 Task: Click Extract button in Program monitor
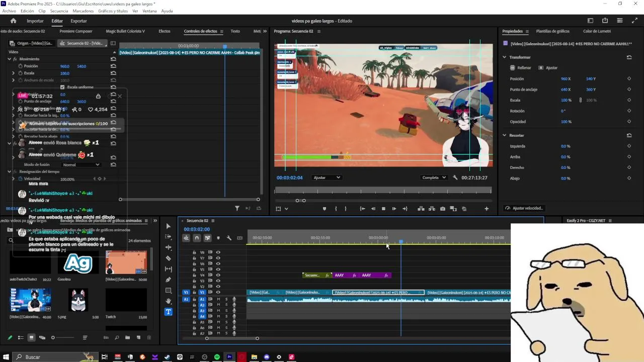click(x=432, y=209)
